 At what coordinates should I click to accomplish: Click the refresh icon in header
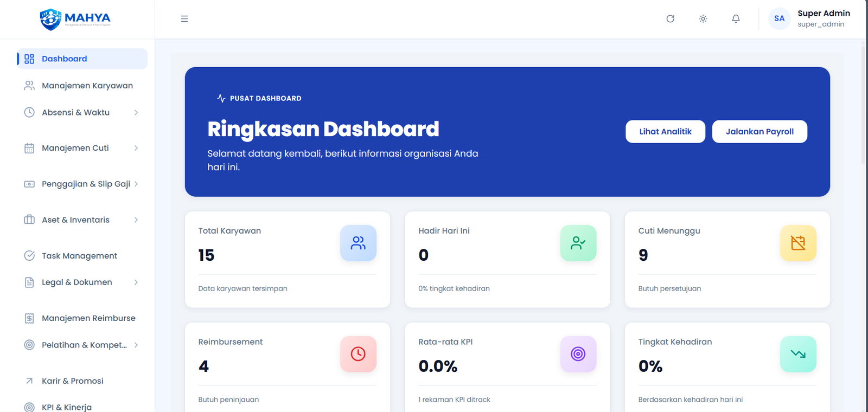click(671, 19)
